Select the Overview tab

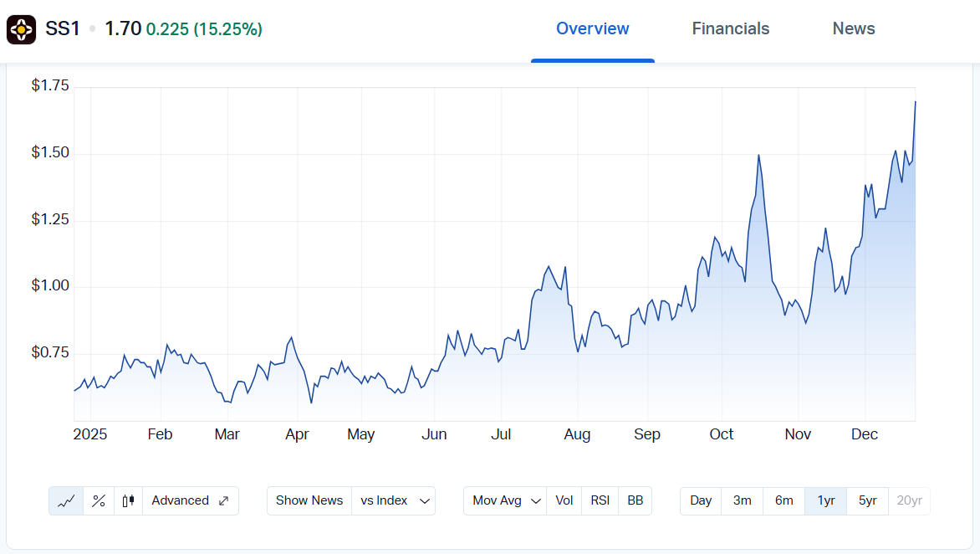click(x=592, y=29)
